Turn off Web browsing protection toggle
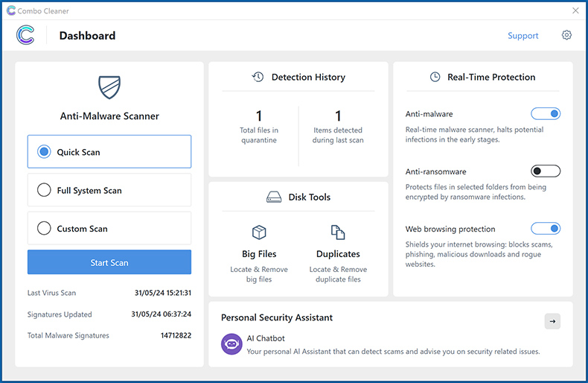The width and height of the screenshot is (588, 383). [545, 229]
